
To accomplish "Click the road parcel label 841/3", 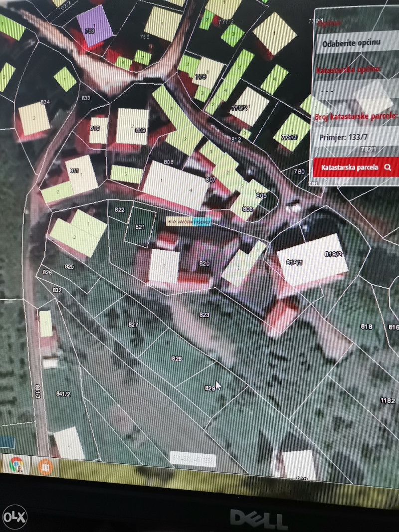I will pyautogui.click(x=38, y=391).
